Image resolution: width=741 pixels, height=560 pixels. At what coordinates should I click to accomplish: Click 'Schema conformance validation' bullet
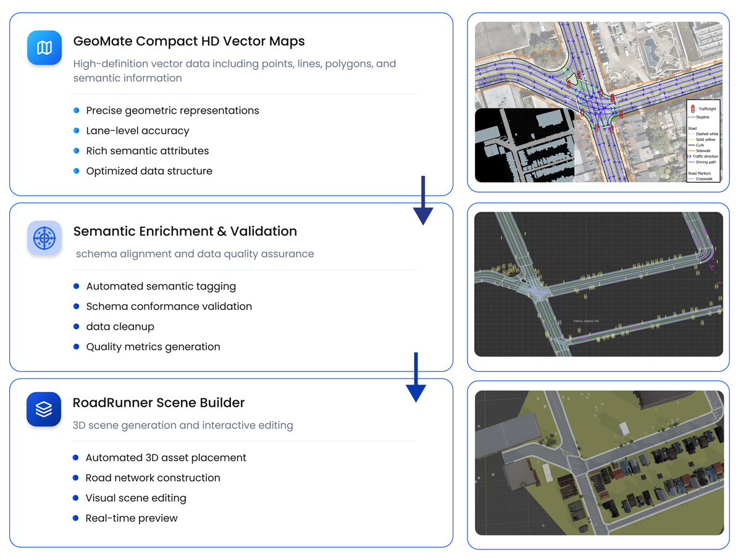(x=162, y=306)
